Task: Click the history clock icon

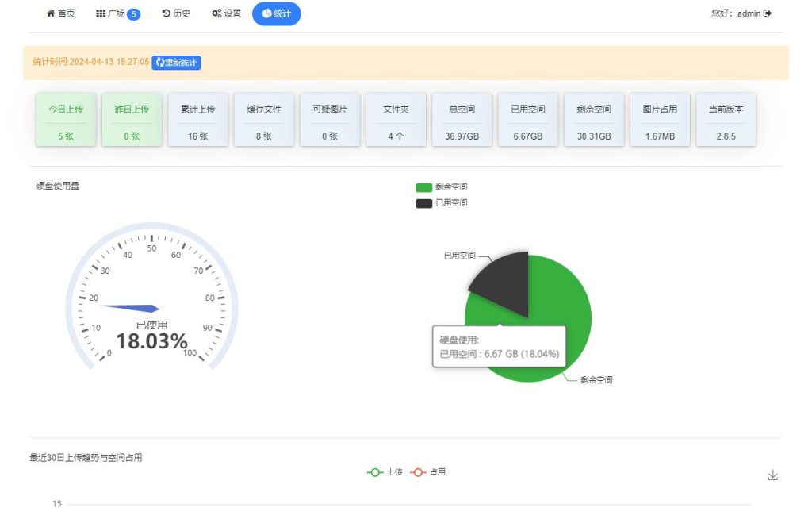Action: tap(165, 13)
